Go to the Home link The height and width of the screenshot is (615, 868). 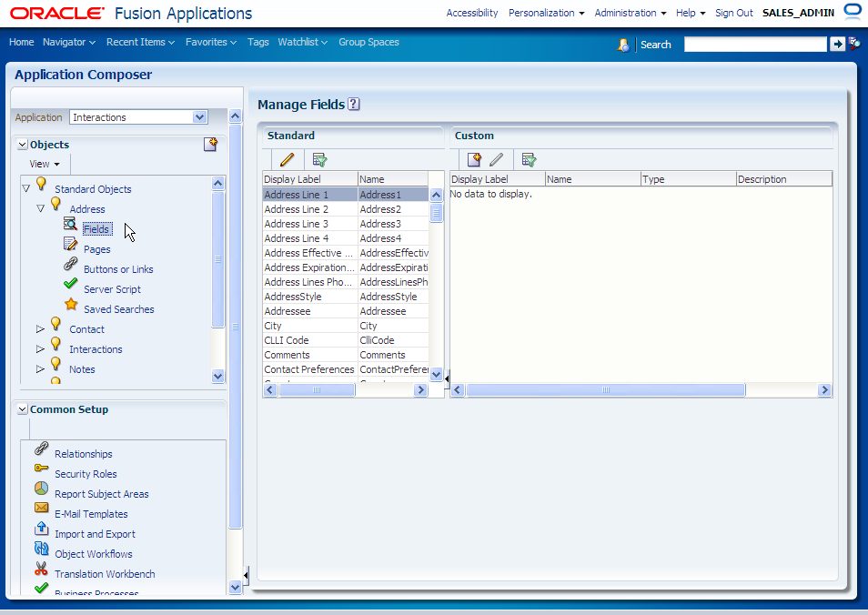click(21, 42)
